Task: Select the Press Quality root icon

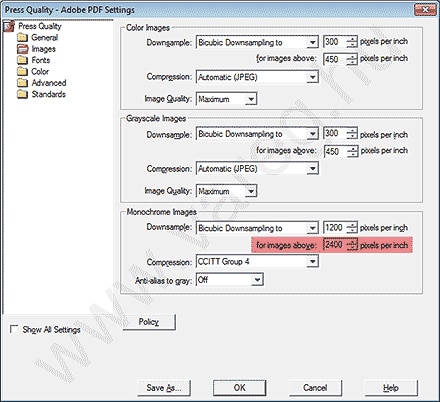Action: [x=9, y=26]
